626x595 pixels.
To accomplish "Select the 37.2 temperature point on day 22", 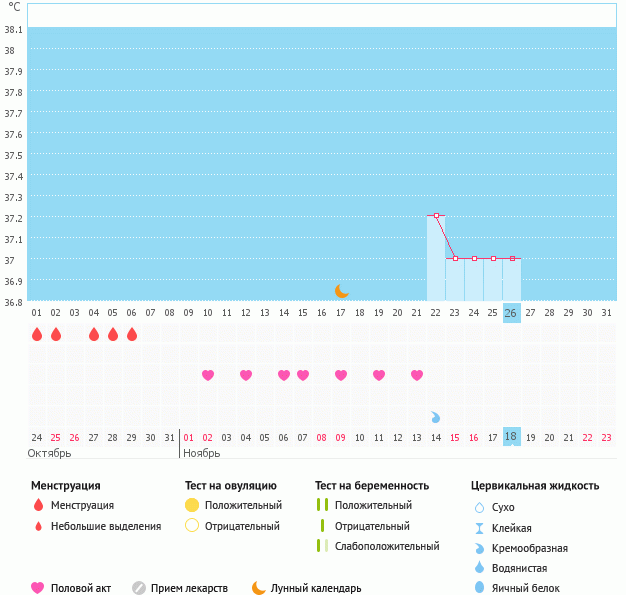I will tap(436, 215).
